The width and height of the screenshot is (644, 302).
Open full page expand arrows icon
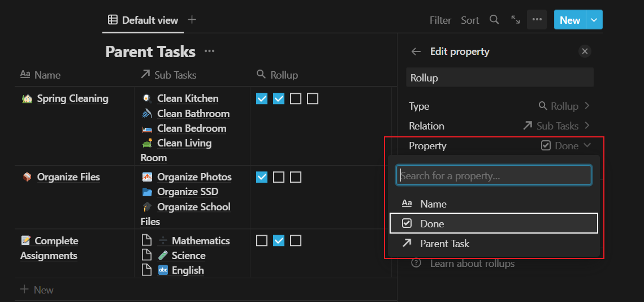[x=516, y=20]
